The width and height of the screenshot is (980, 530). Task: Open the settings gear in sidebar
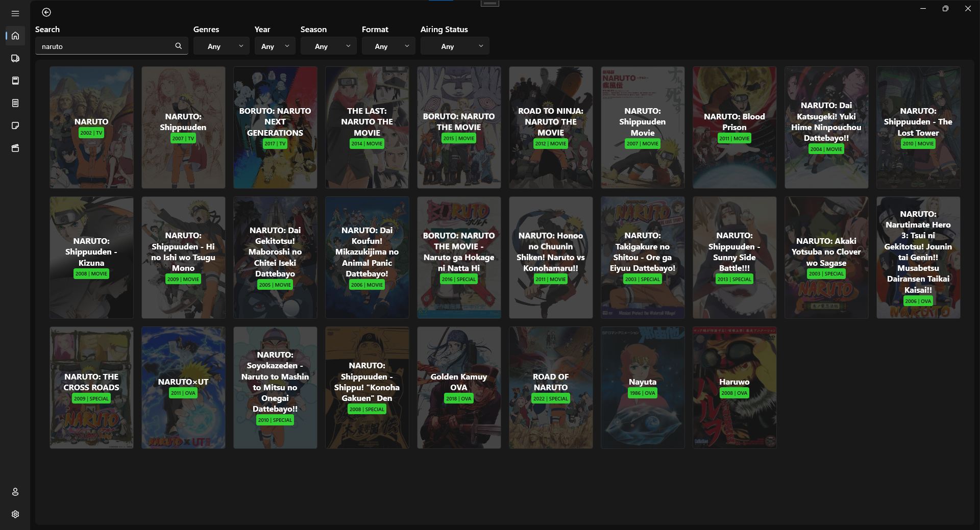pos(15,514)
